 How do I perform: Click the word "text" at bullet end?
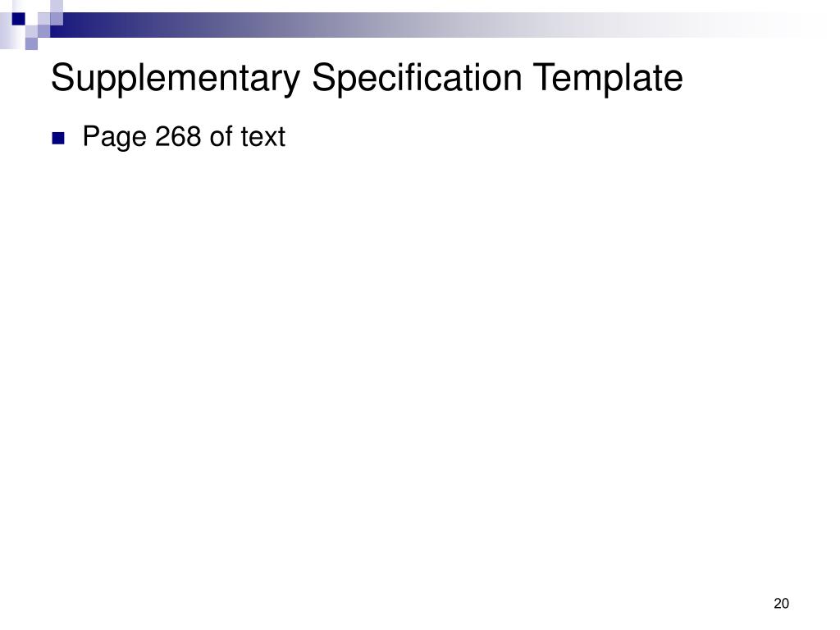pos(263,137)
